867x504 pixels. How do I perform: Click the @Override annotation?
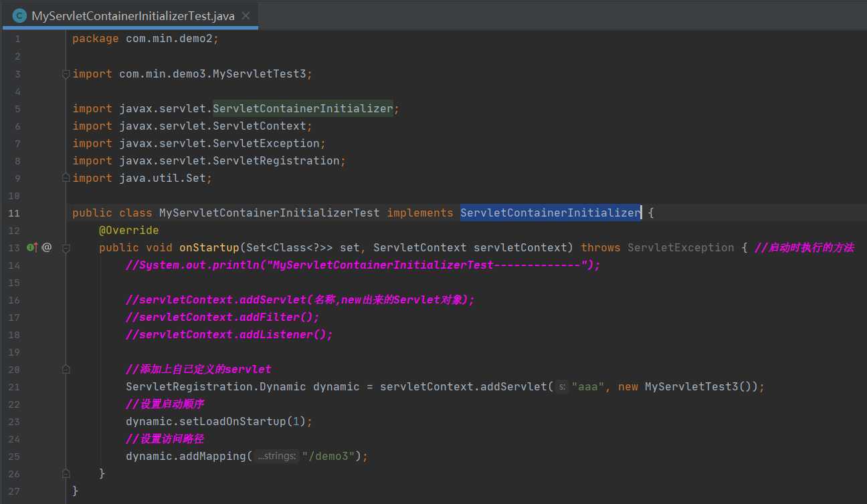[129, 230]
